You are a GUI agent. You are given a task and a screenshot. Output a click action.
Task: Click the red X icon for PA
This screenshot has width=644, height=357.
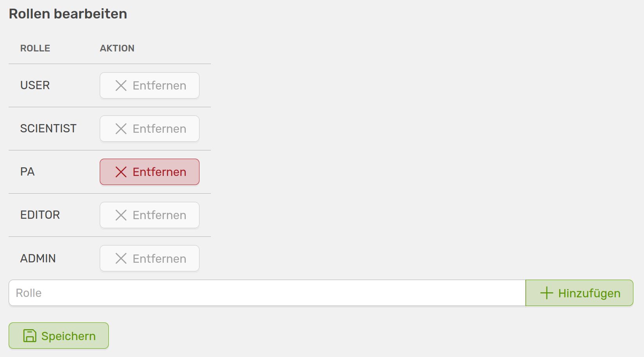[121, 172]
